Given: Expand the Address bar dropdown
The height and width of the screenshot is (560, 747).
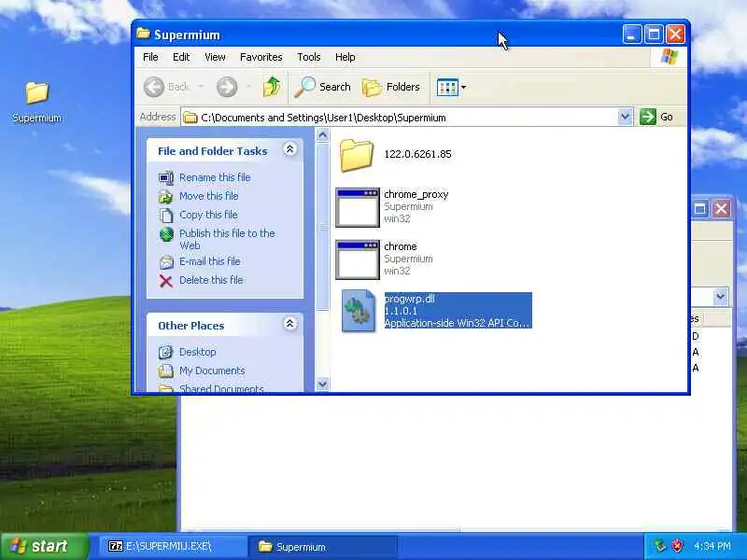Looking at the screenshot, I should pos(625,117).
